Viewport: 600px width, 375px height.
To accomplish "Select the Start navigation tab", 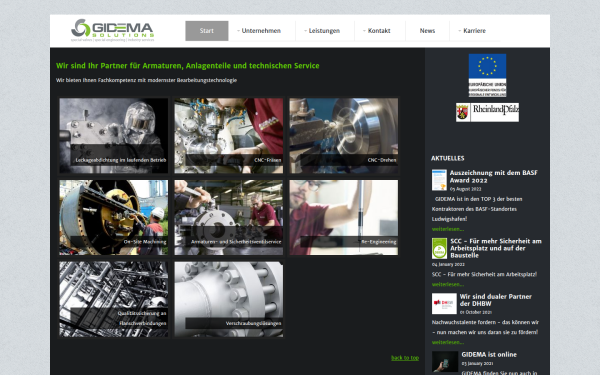I will [207, 31].
